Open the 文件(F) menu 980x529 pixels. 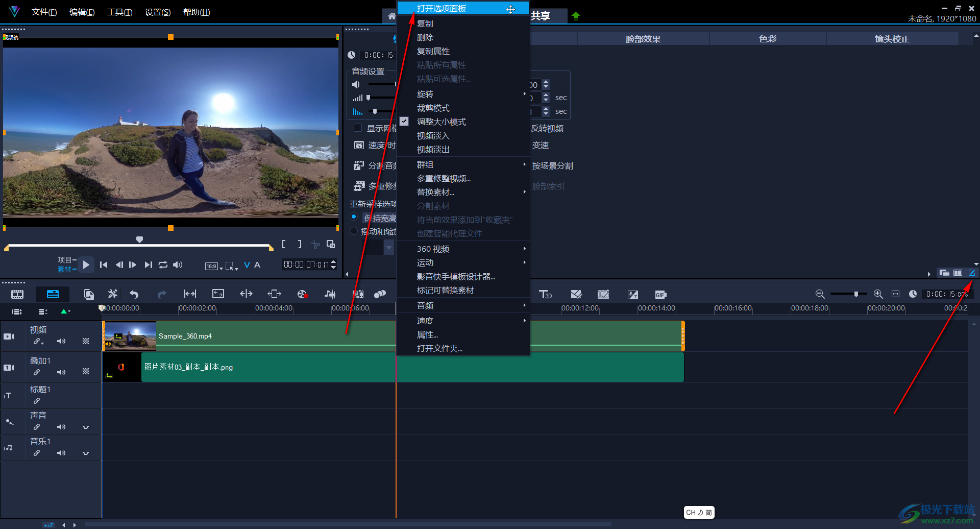[44, 12]
